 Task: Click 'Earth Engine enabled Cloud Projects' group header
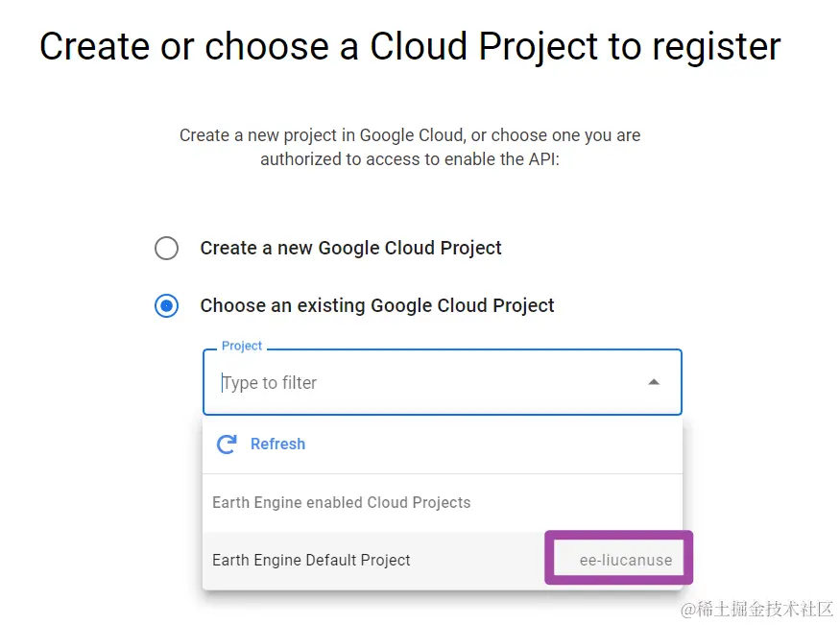[341, 502]
